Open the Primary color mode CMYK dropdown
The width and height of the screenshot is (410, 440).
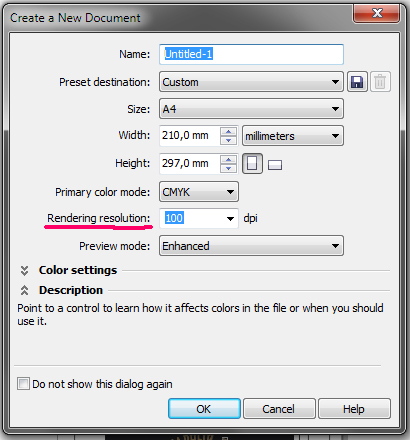tap(199, 192)
